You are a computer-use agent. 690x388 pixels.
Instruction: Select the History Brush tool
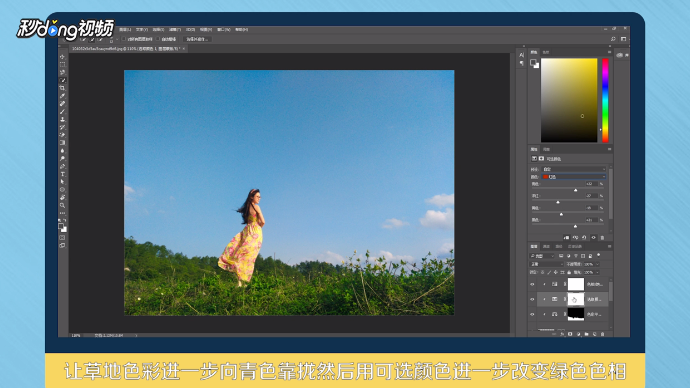coord(62,127)
